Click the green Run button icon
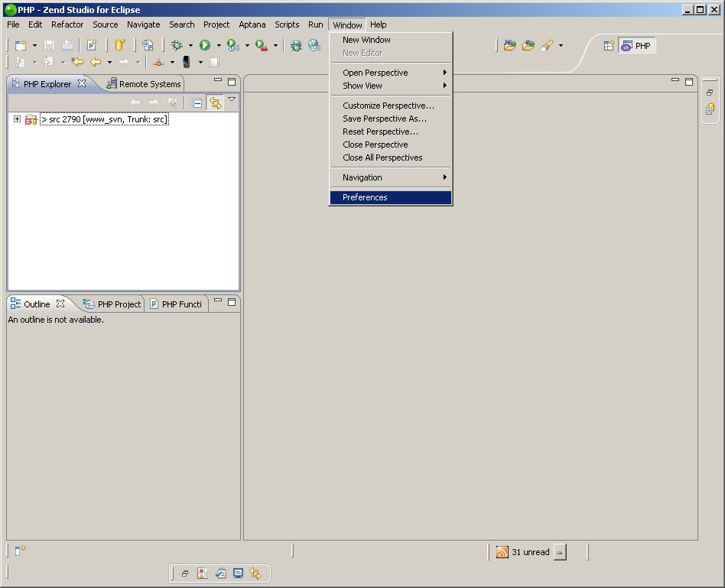This screenshot has height=588, width=725. (x=205, y=45)
